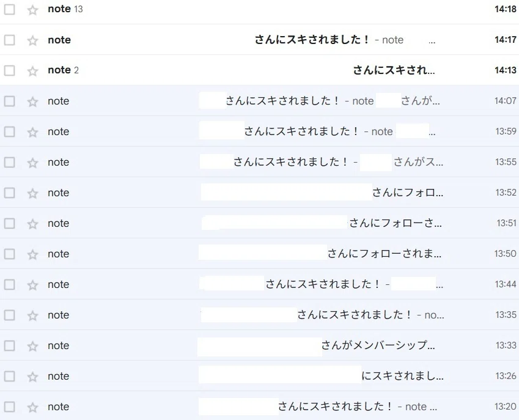This screenshot has height=420, width=519.
Task: Star the note email from 13:55
Action: tap(32, 163)
